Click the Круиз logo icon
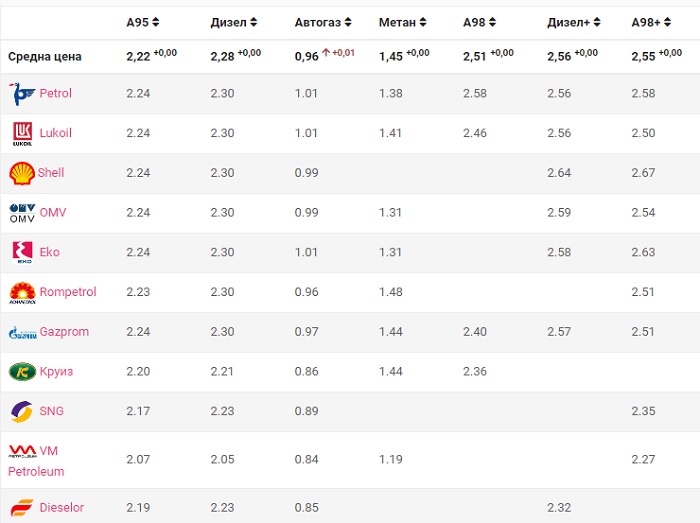Screen dimensions: 700x523 (x=22, y=372)
